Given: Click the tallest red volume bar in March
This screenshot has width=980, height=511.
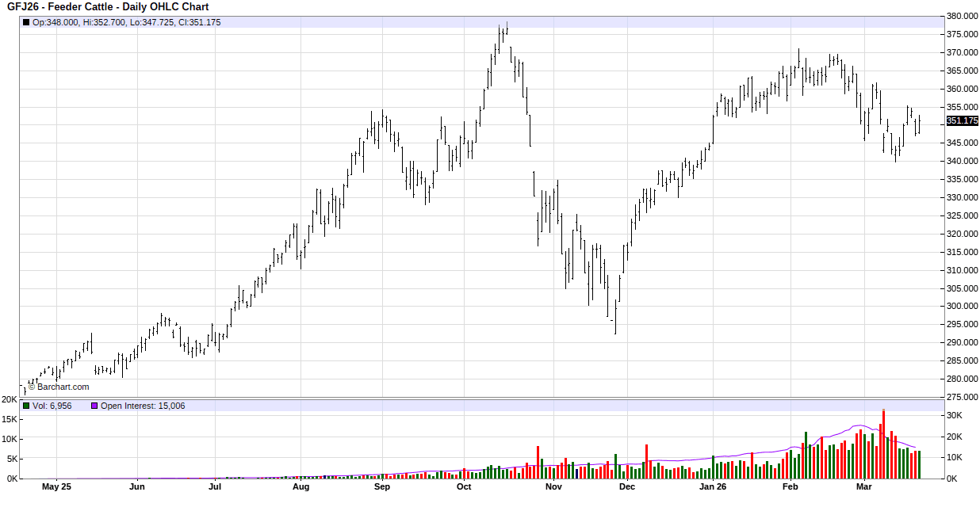Looking at the screenshot, I should coord(883,444).
